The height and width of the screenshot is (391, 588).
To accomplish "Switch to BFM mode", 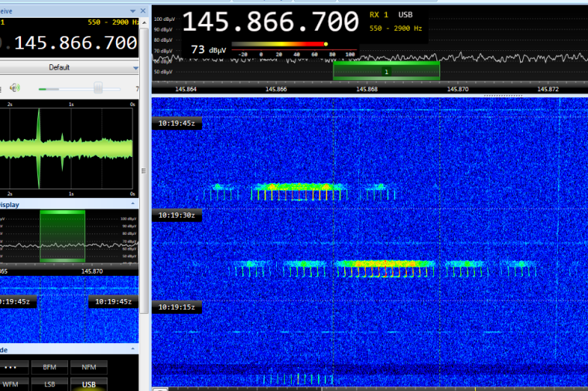I will (x=51, y=367).
